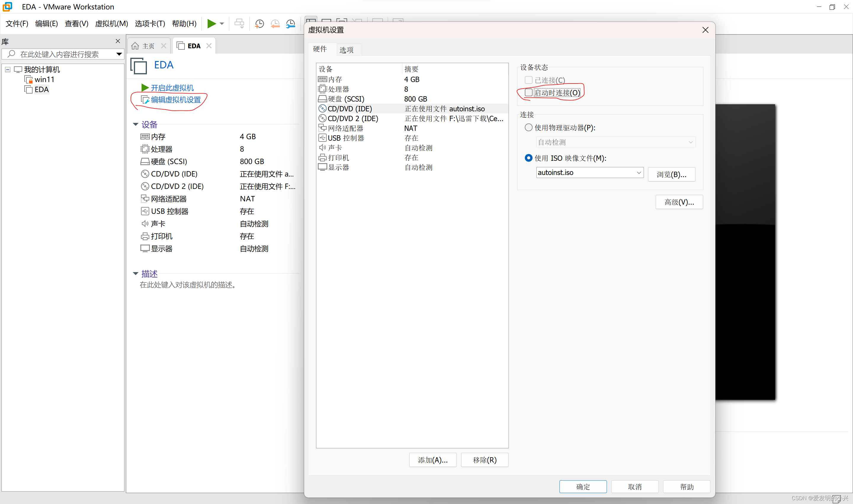Screen dimensions: 853x504
Task: Close the 库 library panel
Action: point(118,41)
